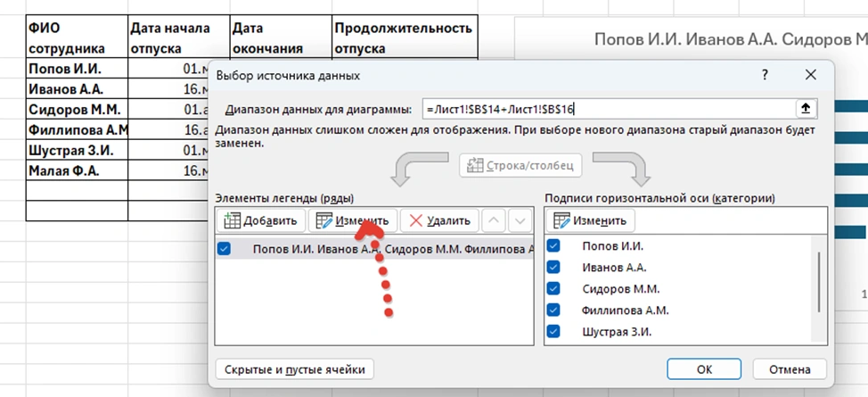The width and height of the screenshot is (868, 397).
Task: Click Изменить under horizontal axis labels
Action: (x=590, y=220)
